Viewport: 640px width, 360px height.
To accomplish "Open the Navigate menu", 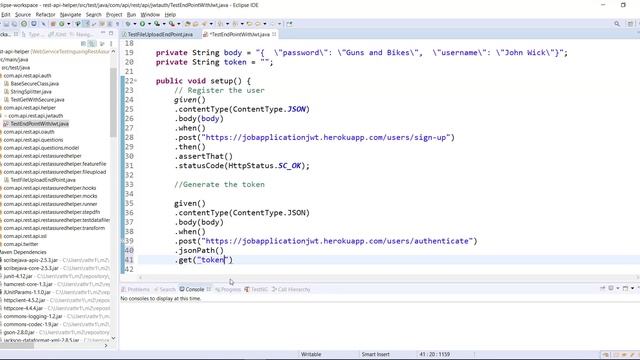I will click(71, 15).
